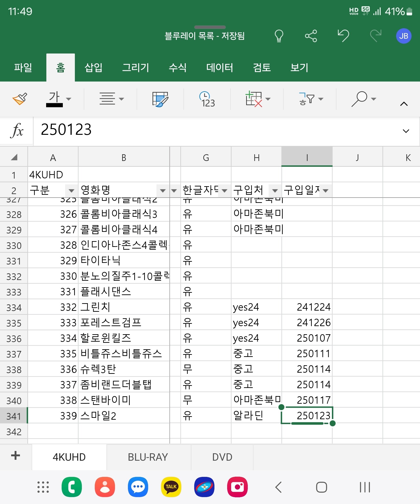This screenshot has width=420, height=504.
Task: Add a new sheet with plus icon
Action: click(16, 455)
